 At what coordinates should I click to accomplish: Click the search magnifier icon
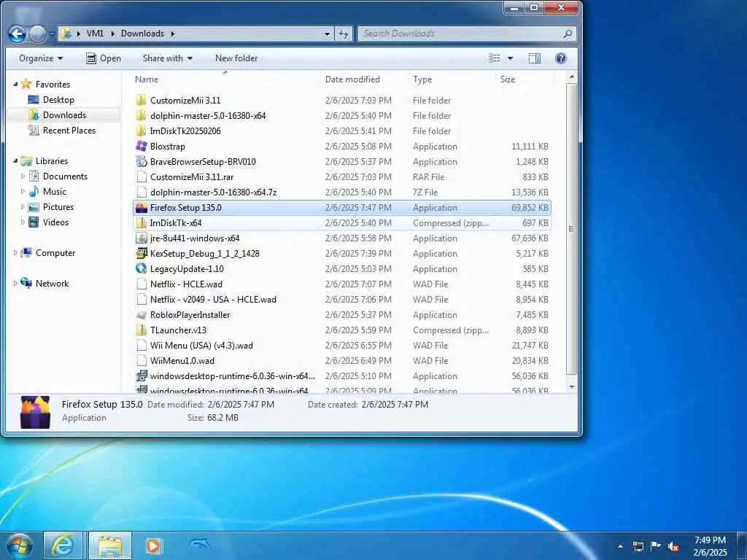pyautogui.click(x=568, y=34)
